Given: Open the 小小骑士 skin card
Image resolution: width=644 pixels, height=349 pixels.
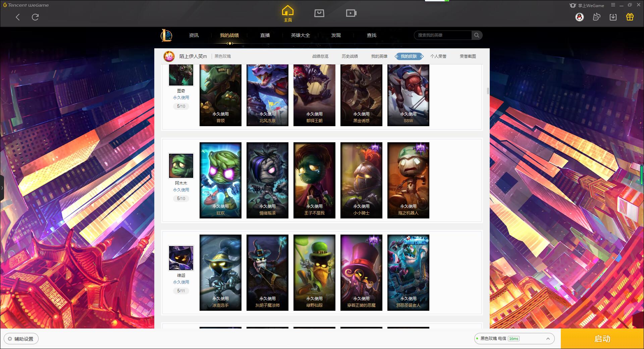Looking at the screenshot, I should [x=361, y=180].
